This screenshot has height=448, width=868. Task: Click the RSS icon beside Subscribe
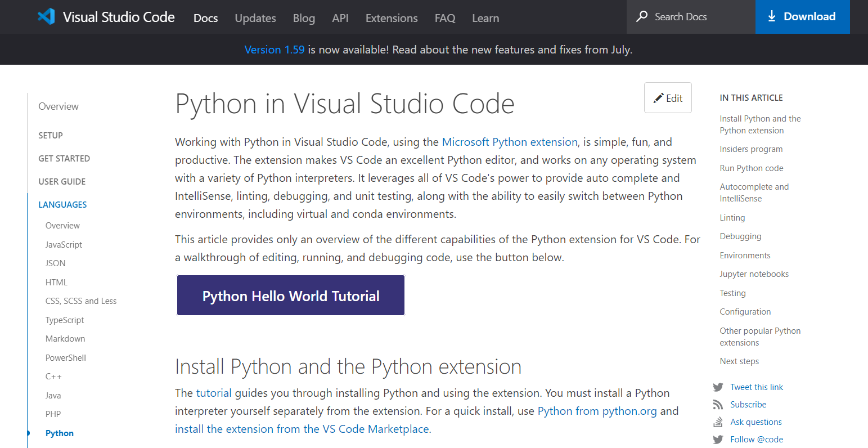tap(718, 405)
